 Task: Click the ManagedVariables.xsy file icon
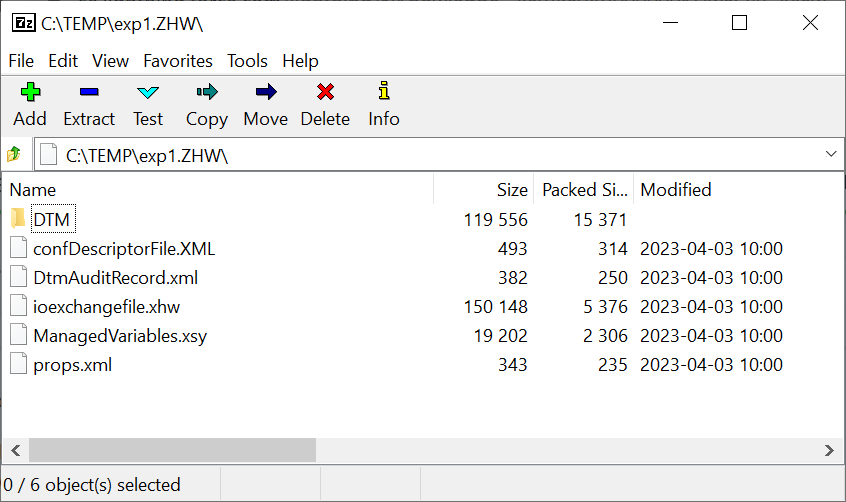point(18,335)
